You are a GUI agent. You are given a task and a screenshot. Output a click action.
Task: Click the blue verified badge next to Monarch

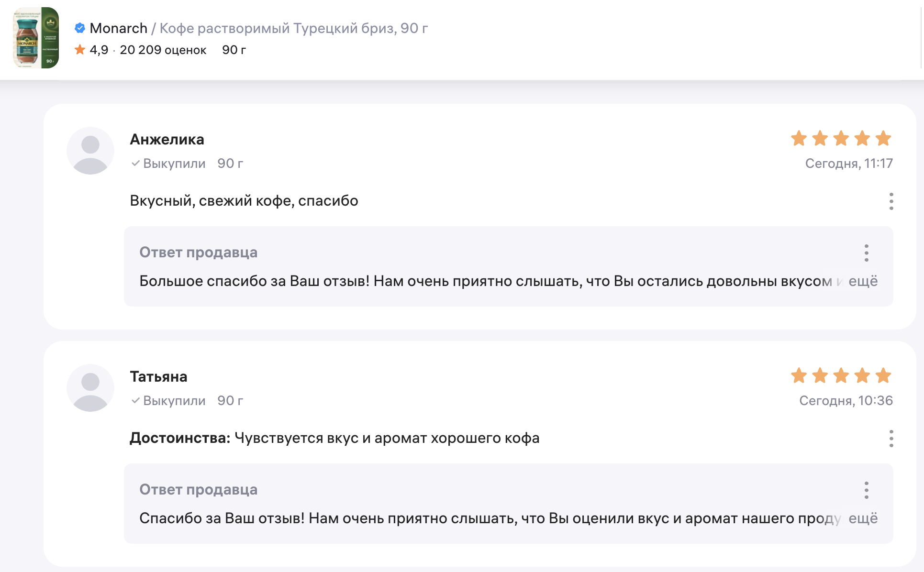point(80,28)
